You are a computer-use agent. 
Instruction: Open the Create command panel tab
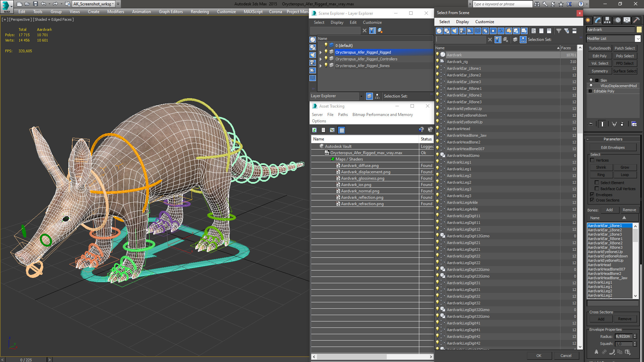tap(588, 20)
